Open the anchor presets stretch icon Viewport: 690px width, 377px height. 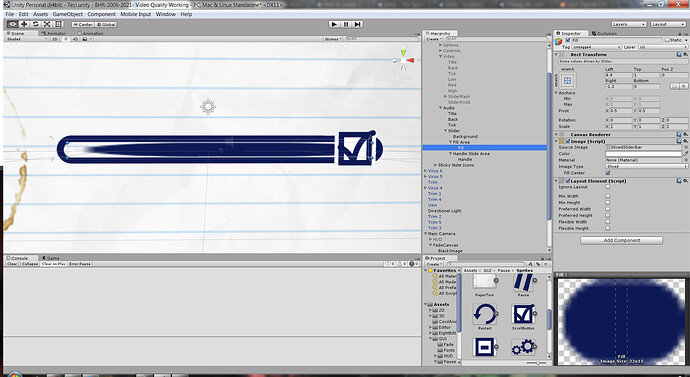click(568, 81)
